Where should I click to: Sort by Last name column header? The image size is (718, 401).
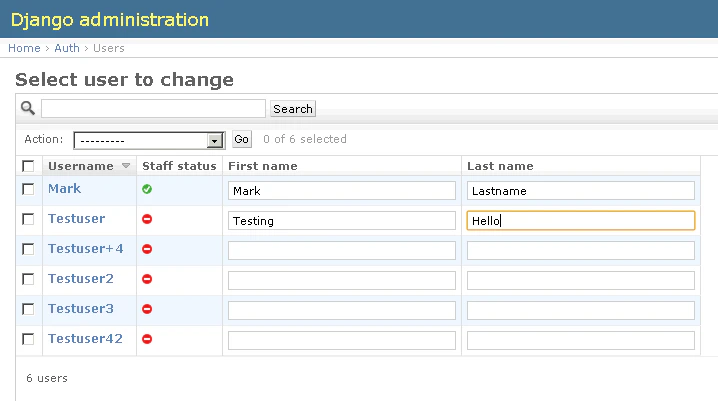500,166
